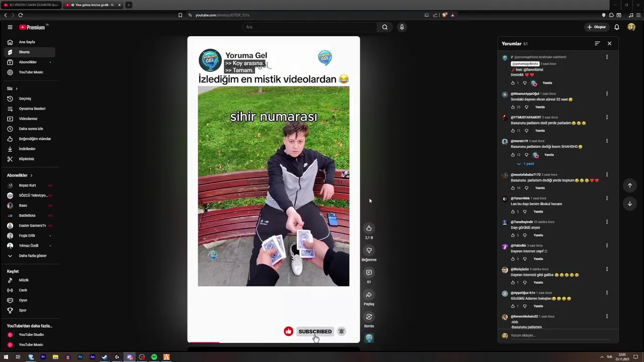644x362 pixels.
Task: Open more options for @mustafababa7172 comment
Action: pyautogui.click(x=607, y=175)
